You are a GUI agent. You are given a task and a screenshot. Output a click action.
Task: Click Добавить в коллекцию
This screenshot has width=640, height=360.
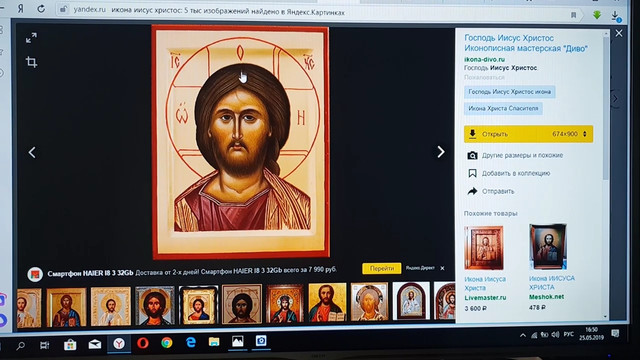[x=516, y=173]
